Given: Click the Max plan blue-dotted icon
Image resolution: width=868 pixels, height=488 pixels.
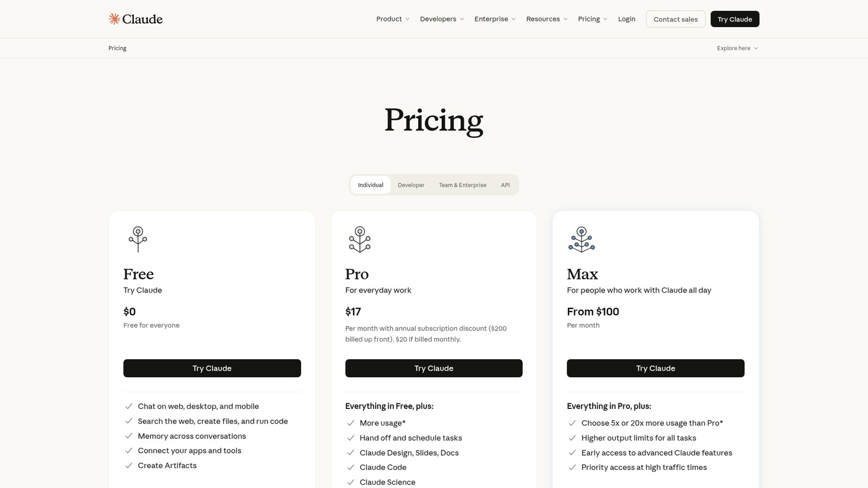Looking at the screenshot, I should tap(581, 239).
